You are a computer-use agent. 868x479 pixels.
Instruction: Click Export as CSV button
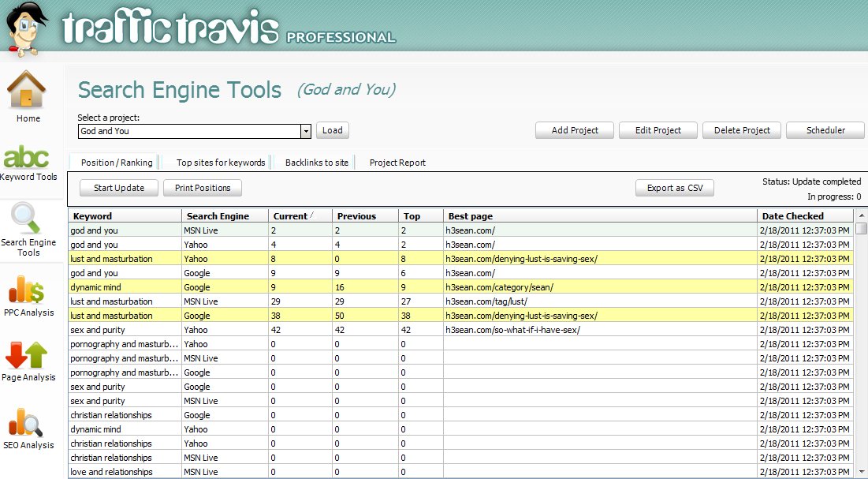(675, 188)
